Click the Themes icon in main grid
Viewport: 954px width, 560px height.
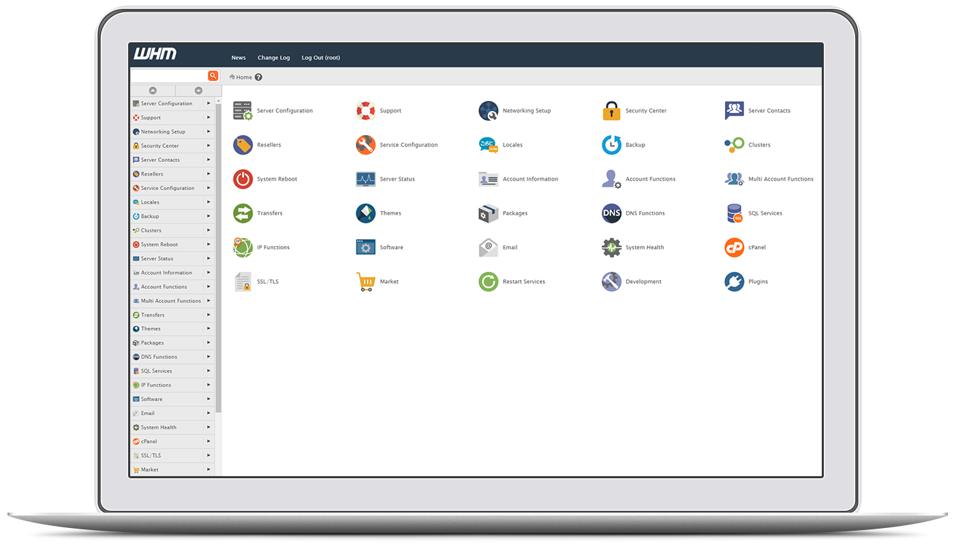[366, 213]
